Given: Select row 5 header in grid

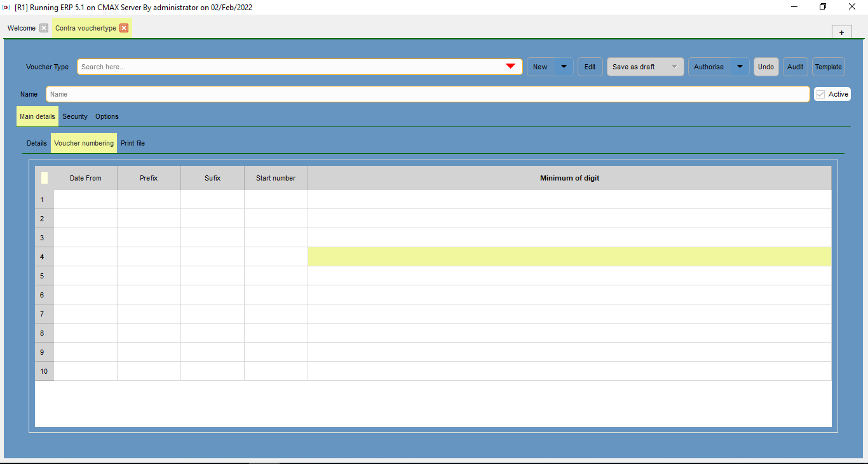Looking at the screenshot, I should click(44, 276).
